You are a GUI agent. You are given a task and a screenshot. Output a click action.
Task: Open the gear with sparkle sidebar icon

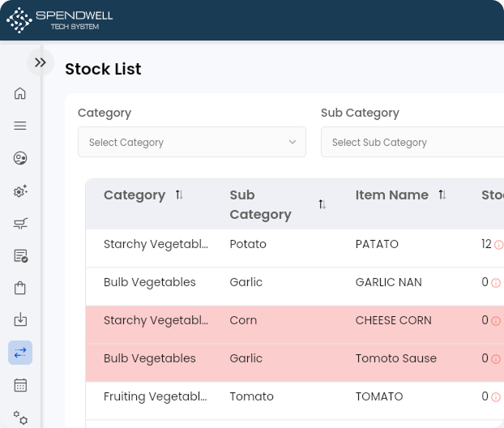pos(20,191)
